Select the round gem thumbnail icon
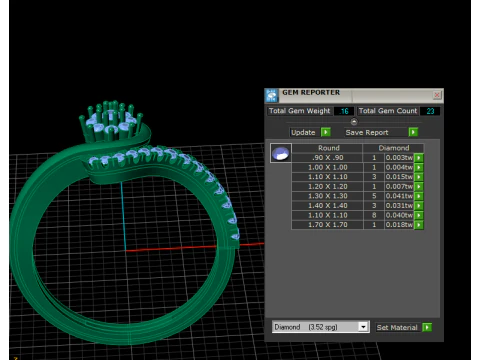This screenshot has width=480, height=360. click(281, 153)
